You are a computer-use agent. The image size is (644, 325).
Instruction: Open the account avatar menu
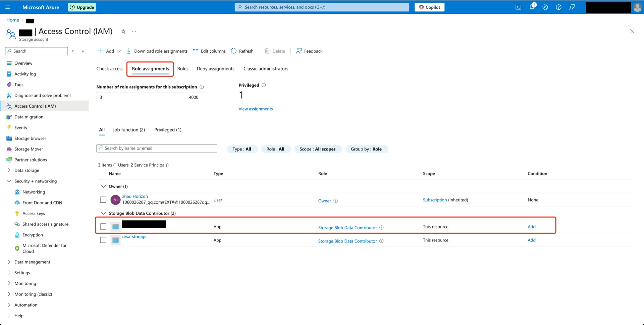(637, 7)
